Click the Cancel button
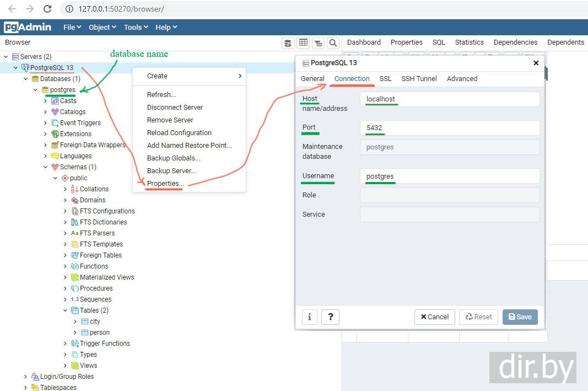 pyautogui.click(x=434, y=317)
